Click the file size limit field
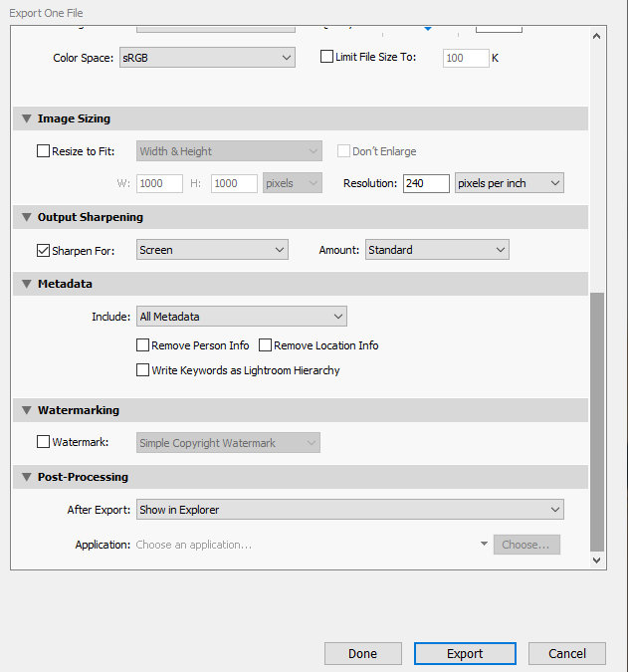The height and width of the screenshot is (672, 628). tap(466, 58)
